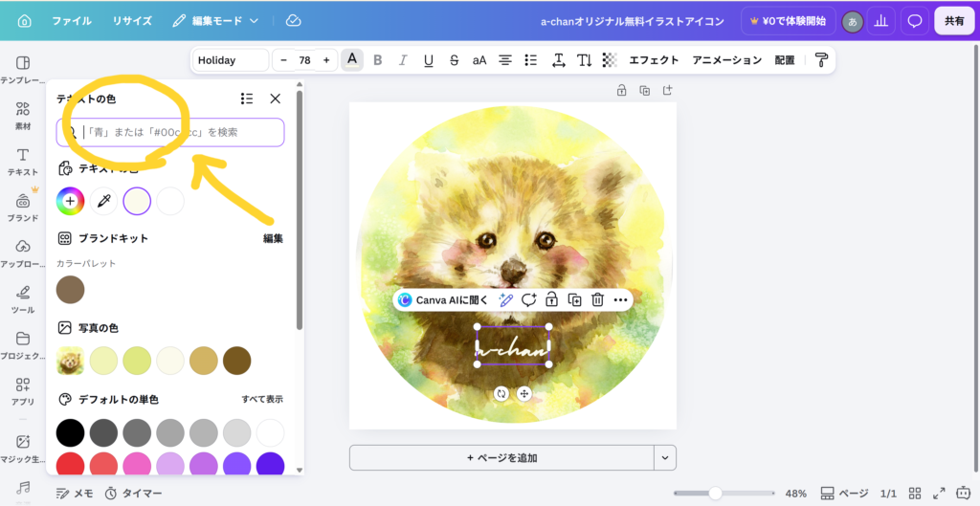Open the 配置 position menu

(x=785, y=60)
